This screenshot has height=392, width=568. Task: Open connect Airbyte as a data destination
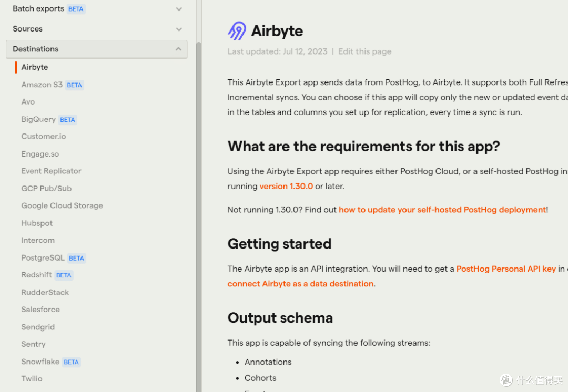click(x=300, y=284)
